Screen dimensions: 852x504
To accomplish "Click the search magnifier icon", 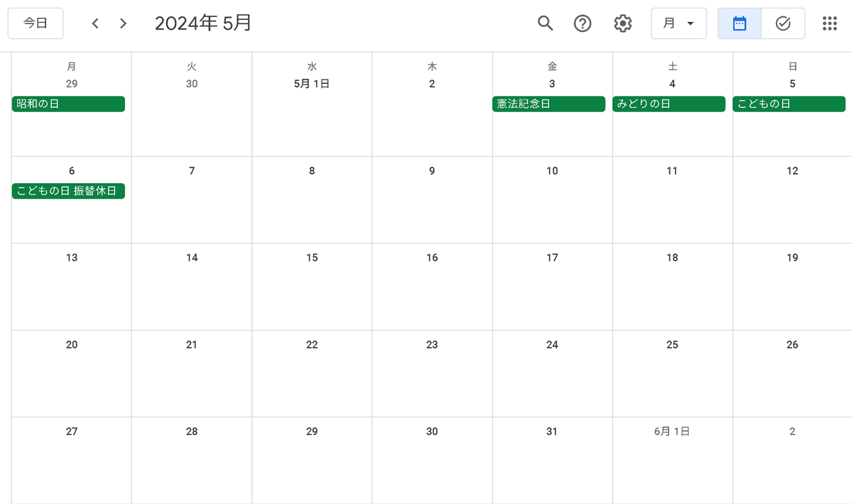I will pos(545,23).
